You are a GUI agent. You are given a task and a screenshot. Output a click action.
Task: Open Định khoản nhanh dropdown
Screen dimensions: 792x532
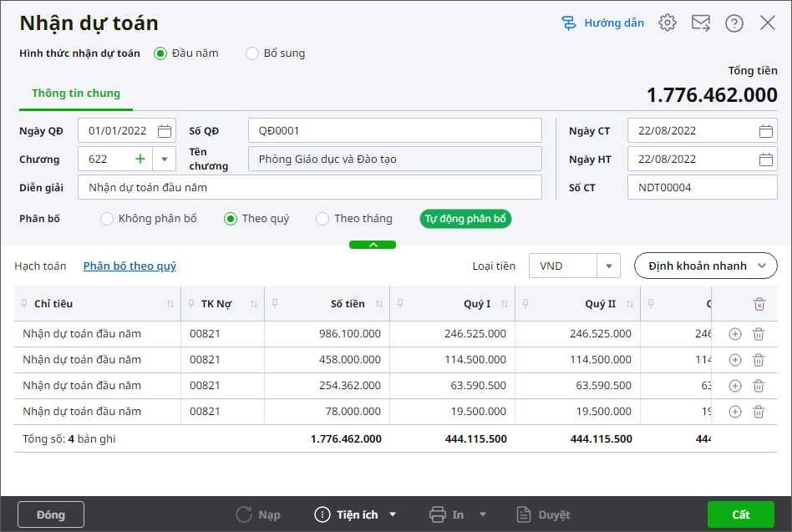(706, 266)
